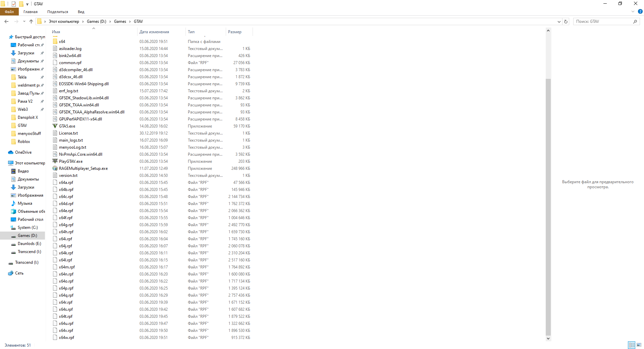Click the folder icon at the address bar start

point(40,21)
